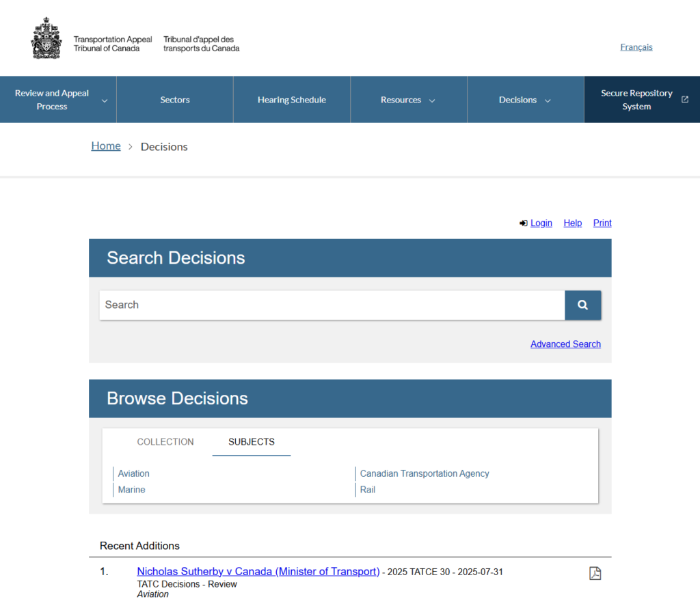Click the Login link with arrow icon
This screenshot has height=610, width=700.
pos(541,223)
